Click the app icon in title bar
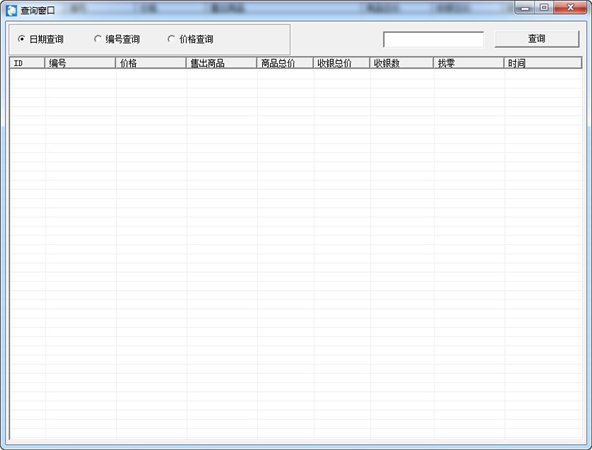592x450 pixels. point(12,10)
